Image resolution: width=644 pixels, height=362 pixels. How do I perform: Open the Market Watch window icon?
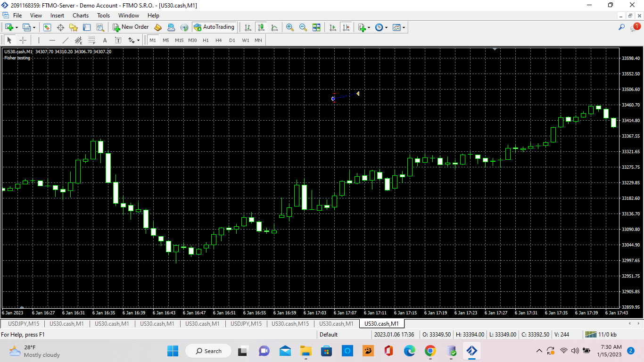pos(47,27)
